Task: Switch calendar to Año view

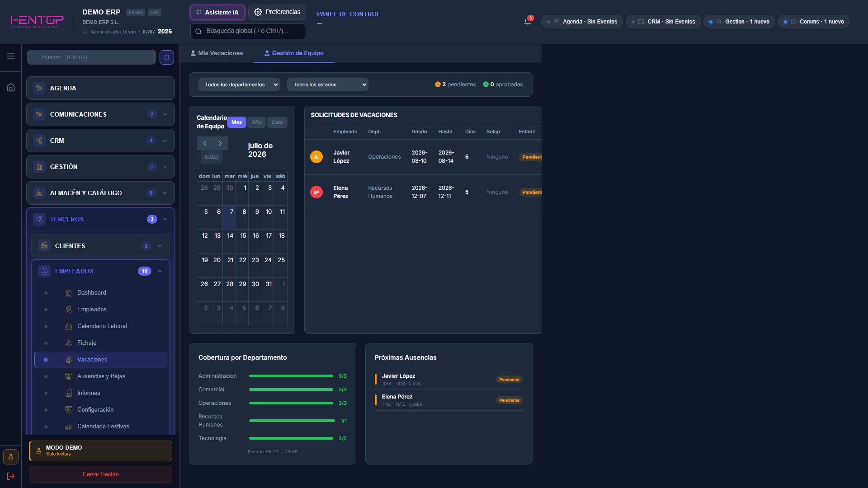Action: click(256, 122)
